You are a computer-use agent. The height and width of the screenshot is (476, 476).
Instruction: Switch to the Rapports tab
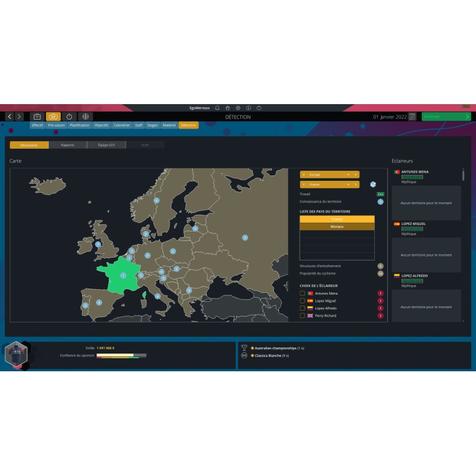click(68, 145)
